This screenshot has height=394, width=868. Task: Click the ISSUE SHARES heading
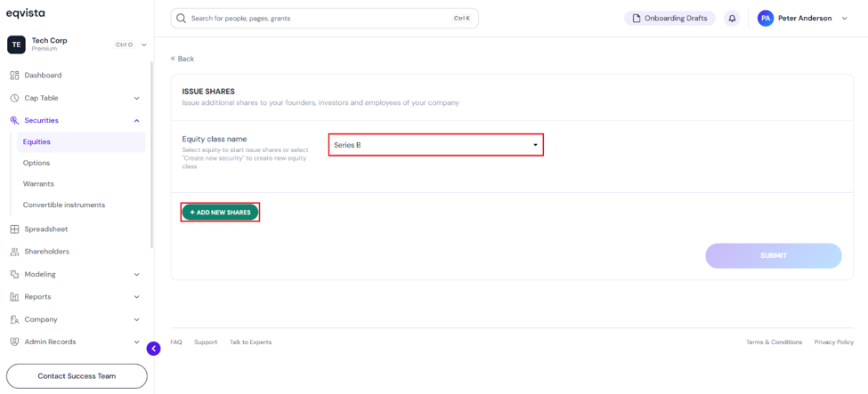pos(208,92)
